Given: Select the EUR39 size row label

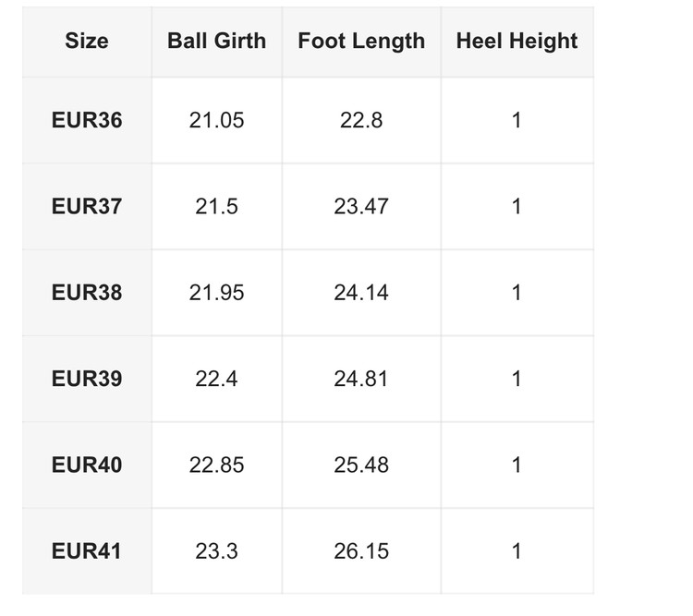Looking at the screenshot, I should [x=87, y=379].
